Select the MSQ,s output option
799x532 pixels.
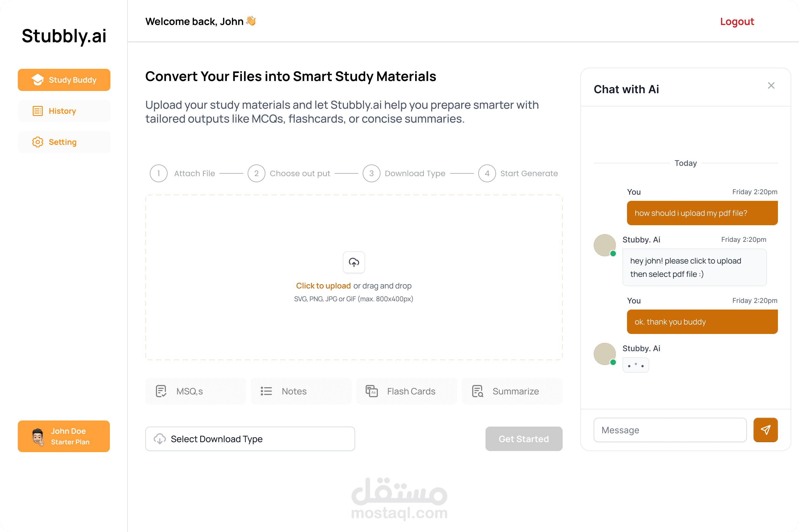(196, 391)
